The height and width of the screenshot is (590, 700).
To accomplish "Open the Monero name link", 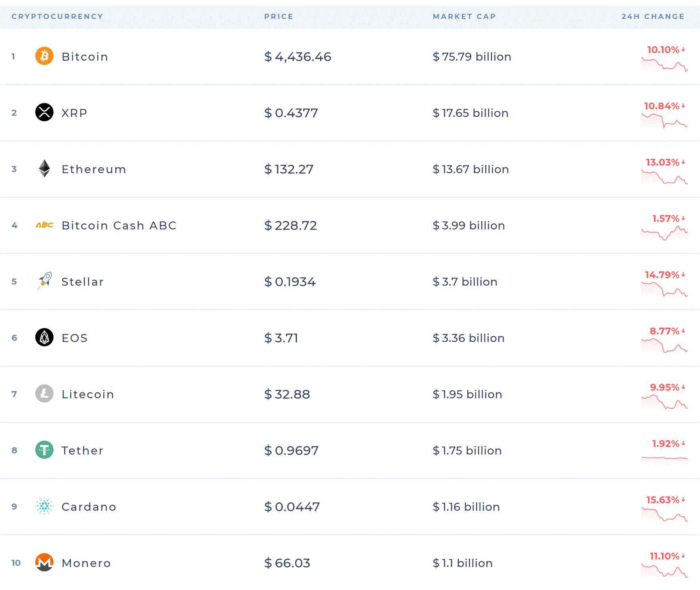I will (x=86, y=563).
